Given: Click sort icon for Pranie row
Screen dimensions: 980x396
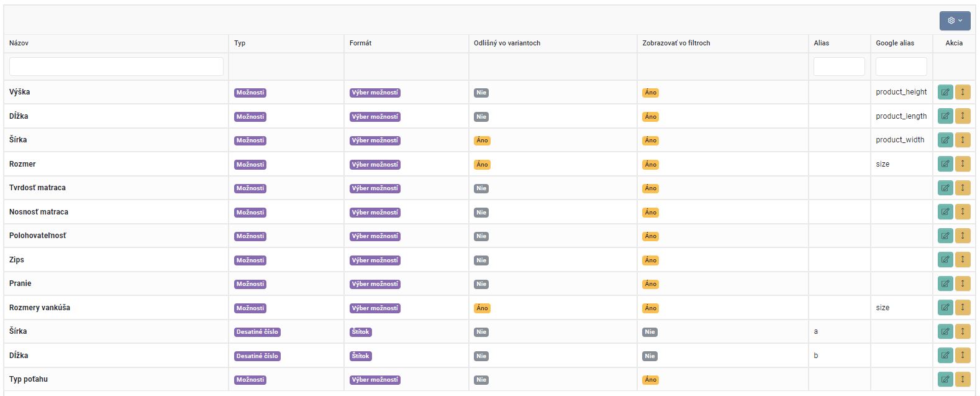Looking at the screenshot, I should coord(963,283).
